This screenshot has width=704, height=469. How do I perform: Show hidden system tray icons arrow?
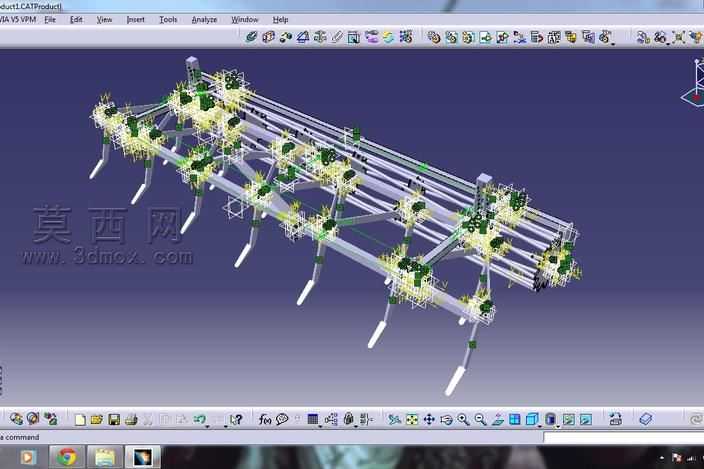[x=661, y=457]
